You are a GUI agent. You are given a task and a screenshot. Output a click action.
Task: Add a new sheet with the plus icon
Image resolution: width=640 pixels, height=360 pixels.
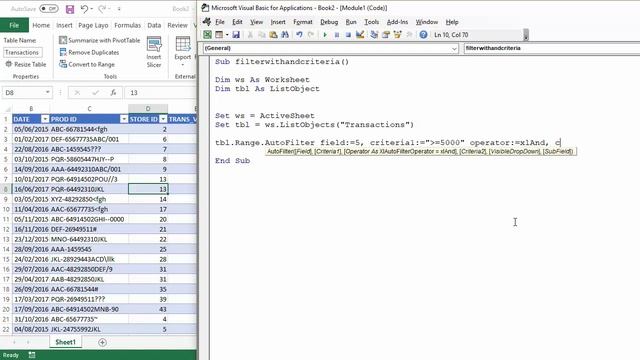tap(102, 342)
